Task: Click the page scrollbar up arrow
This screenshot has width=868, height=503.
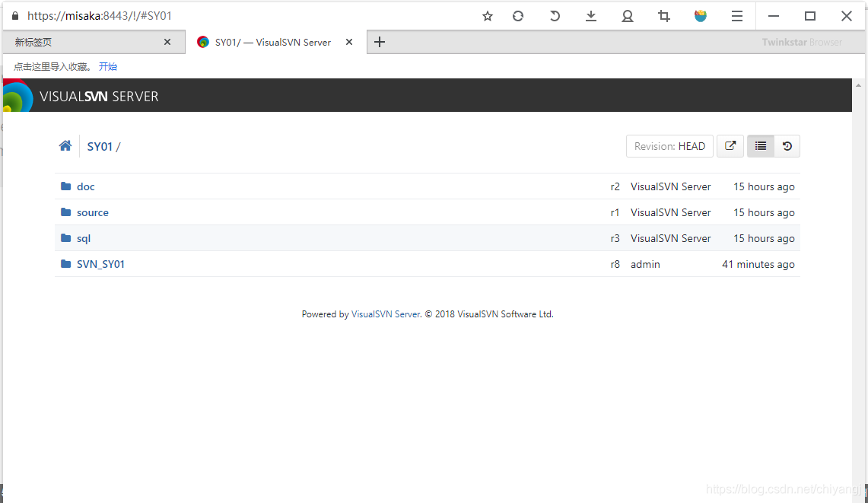Action: pyautogui.click(x=859, y=85)
